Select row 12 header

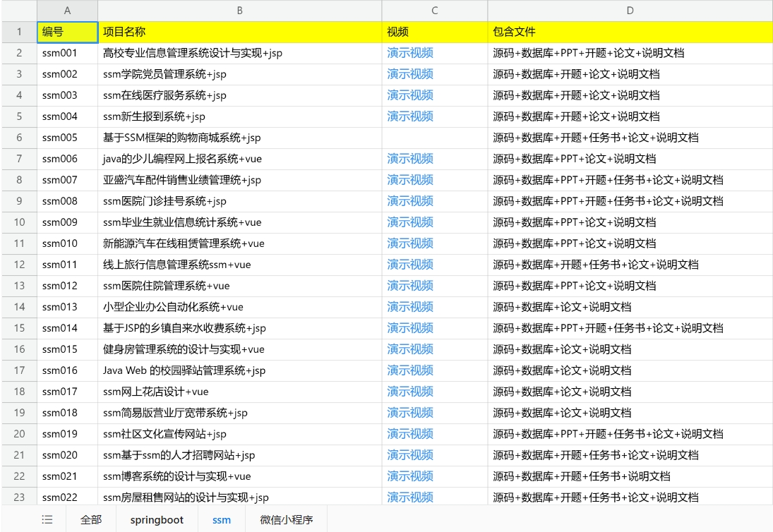coord(19,265)
